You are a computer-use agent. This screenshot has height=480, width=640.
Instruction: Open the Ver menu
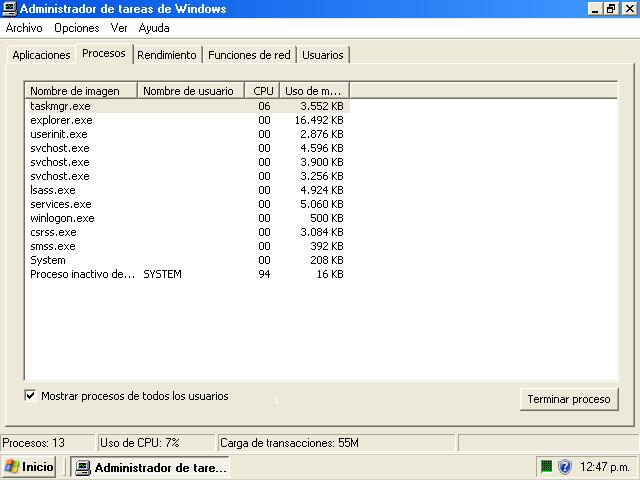tap(119, 28)
